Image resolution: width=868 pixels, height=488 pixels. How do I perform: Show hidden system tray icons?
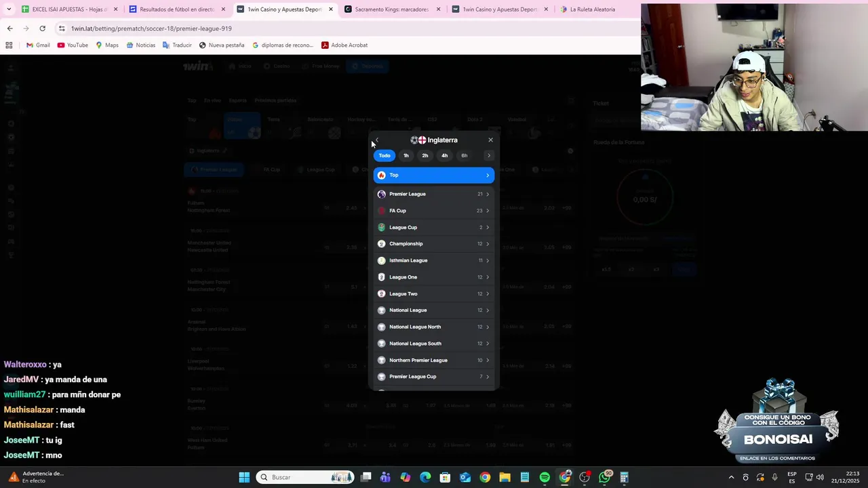coord(731,477)
